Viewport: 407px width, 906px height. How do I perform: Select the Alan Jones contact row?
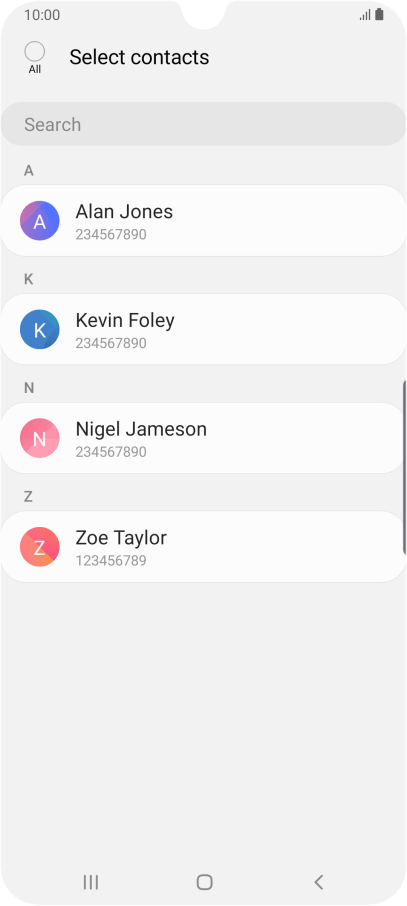coord(204,221)
